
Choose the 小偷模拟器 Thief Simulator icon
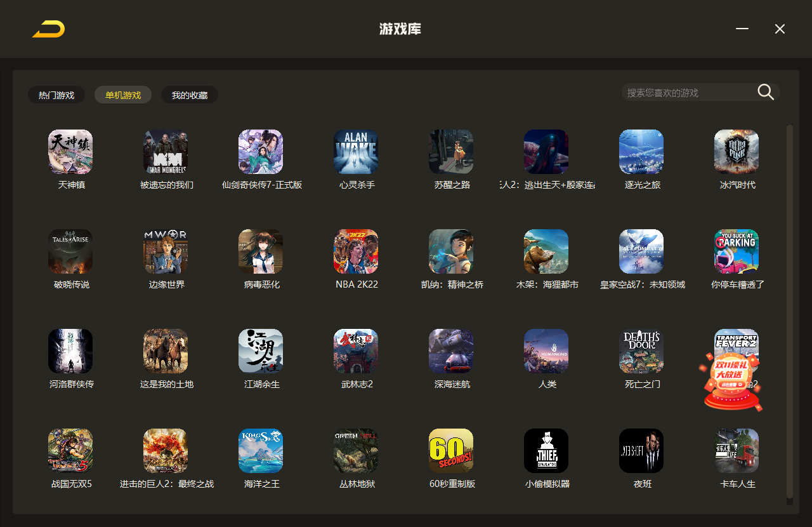click(x=546, y=451)
